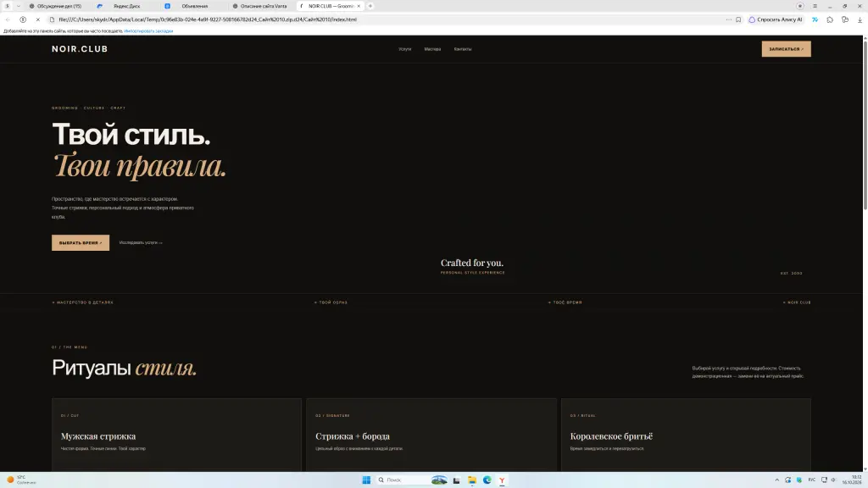Click the back arrow in browser toolbar
This screenshot has width=868, height=488.
pos(8,19)
